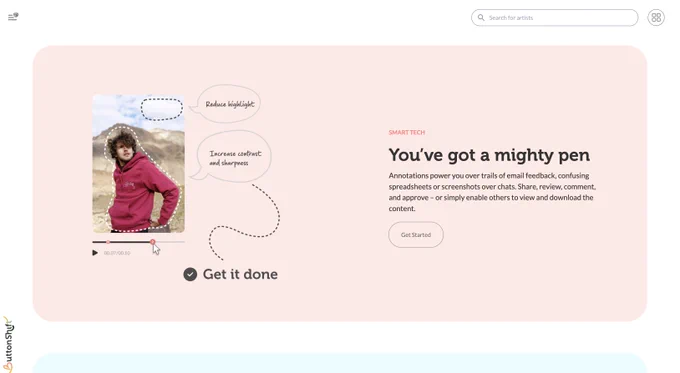Click the paragraph starting with Annotations power
Screen dimensions: 680x373
pyautogui.click(x=492, y=192)
